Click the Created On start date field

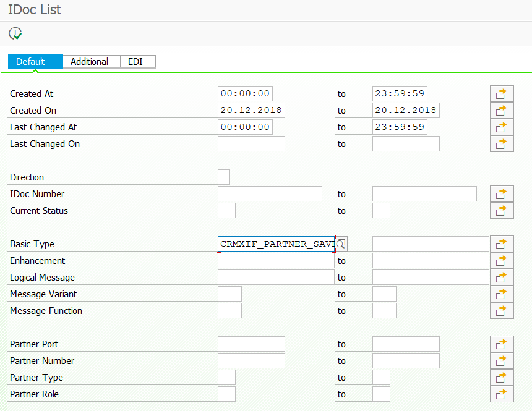pyautogui.click(x=251, y=111)
